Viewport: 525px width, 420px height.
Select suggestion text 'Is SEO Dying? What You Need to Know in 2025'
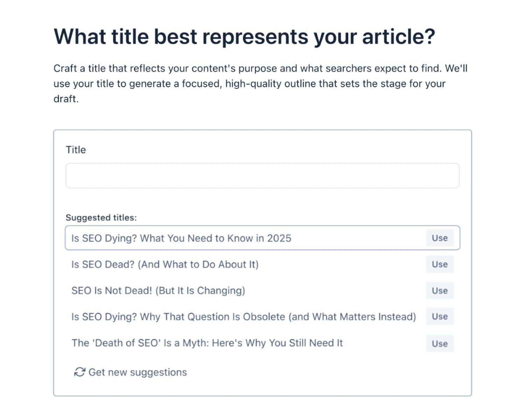coord(181,238)
